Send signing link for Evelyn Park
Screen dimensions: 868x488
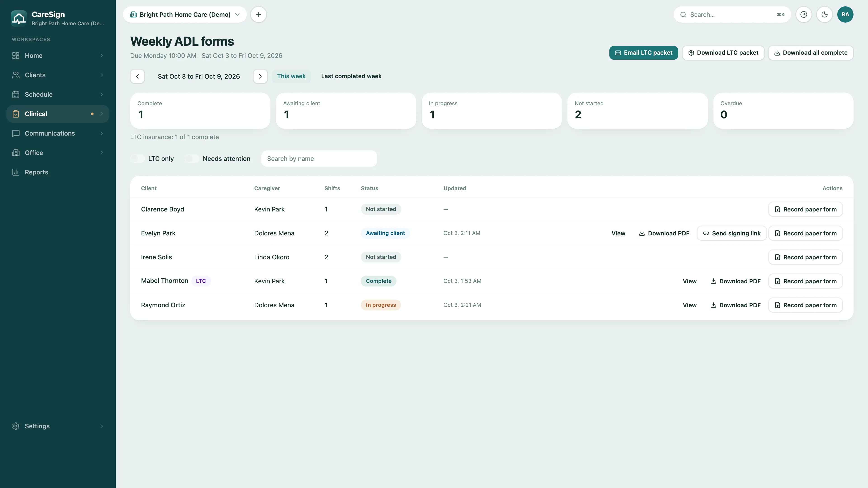click(731, 233)
